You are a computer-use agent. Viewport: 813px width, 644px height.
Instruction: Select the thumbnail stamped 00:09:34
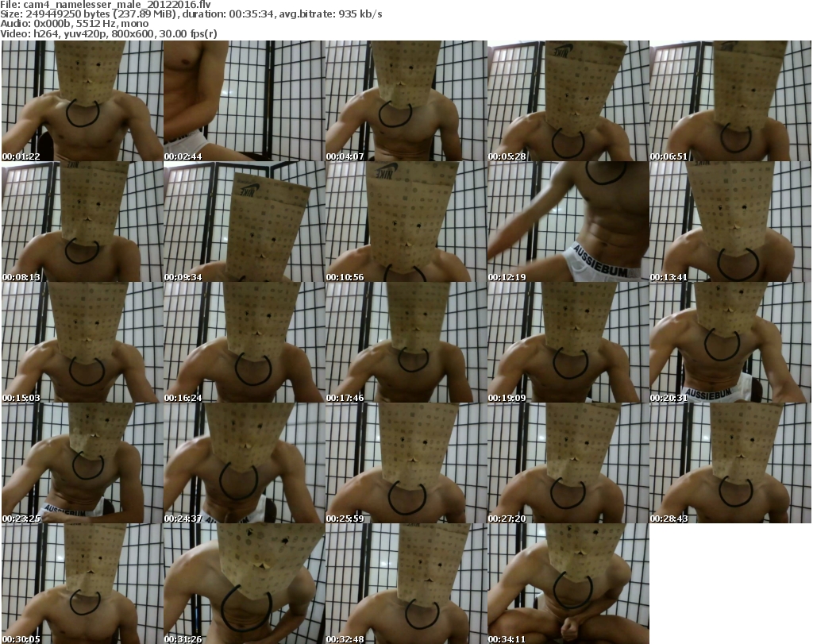[x=245, y=222]
